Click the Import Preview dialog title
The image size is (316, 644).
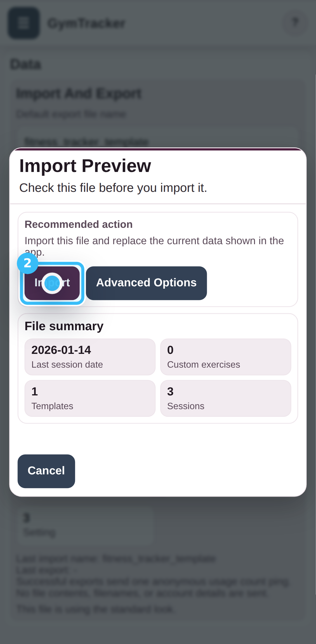click(x=85, y=166)
